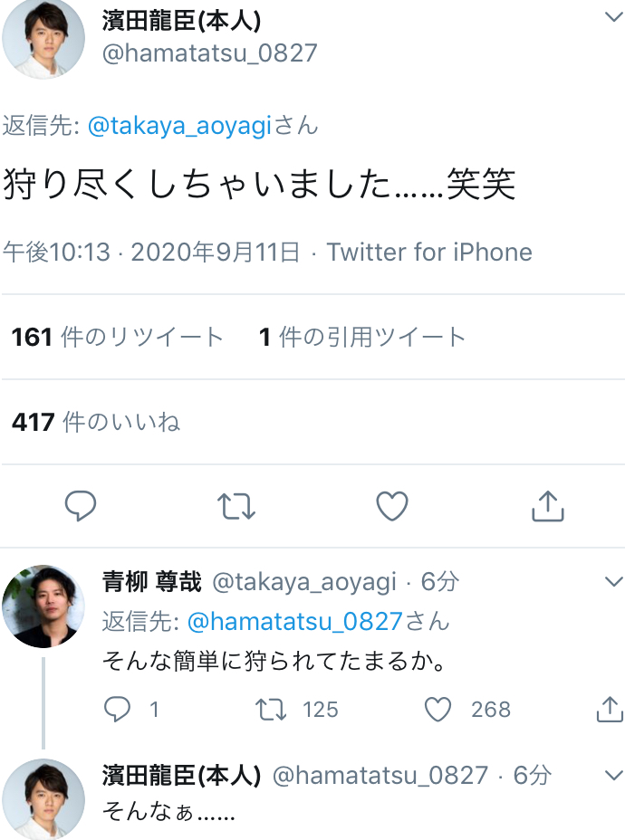
Task: Reply to 青柳尊哉's tweet
Action: 118,710
